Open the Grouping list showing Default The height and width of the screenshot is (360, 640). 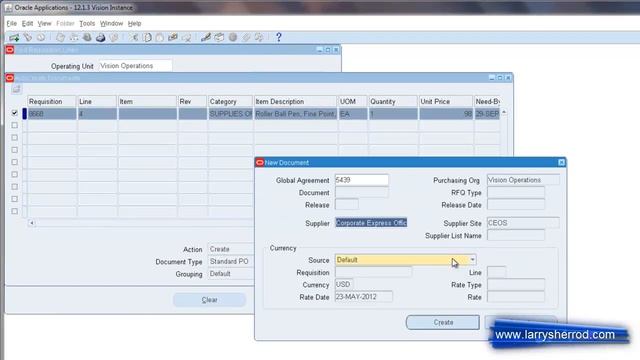point(231,273)
